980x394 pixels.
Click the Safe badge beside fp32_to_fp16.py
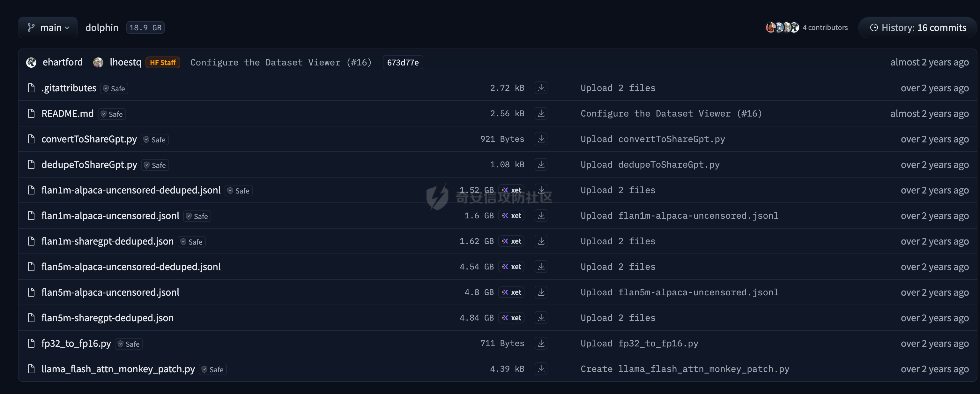point(129,344)
